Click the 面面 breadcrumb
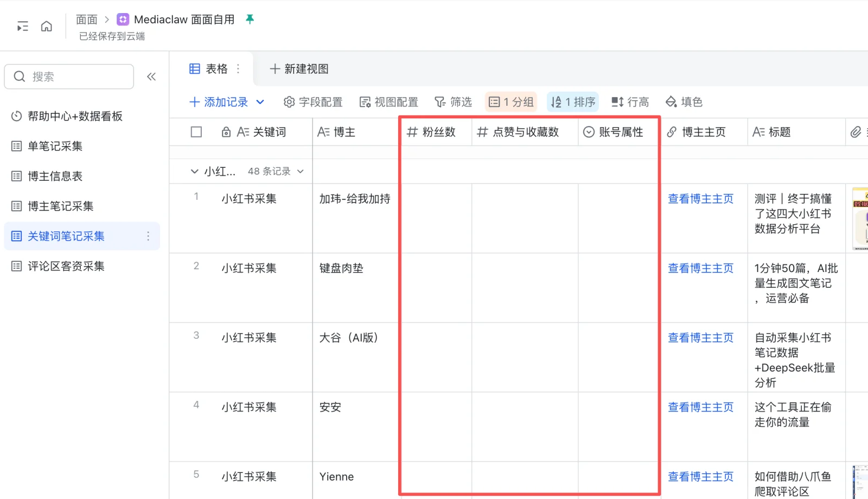This screenshot has height=499, width=868. pos(86,20)
